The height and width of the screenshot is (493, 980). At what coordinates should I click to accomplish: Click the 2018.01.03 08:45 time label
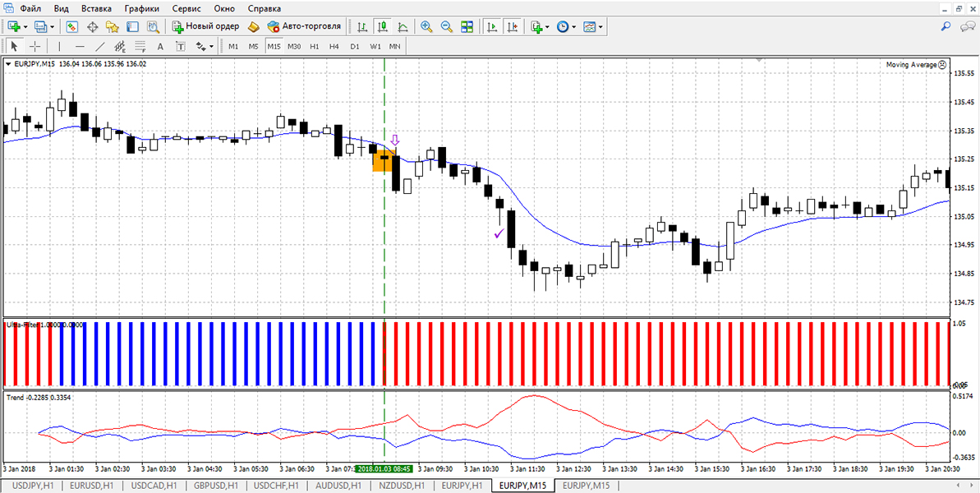click(385, 468)
